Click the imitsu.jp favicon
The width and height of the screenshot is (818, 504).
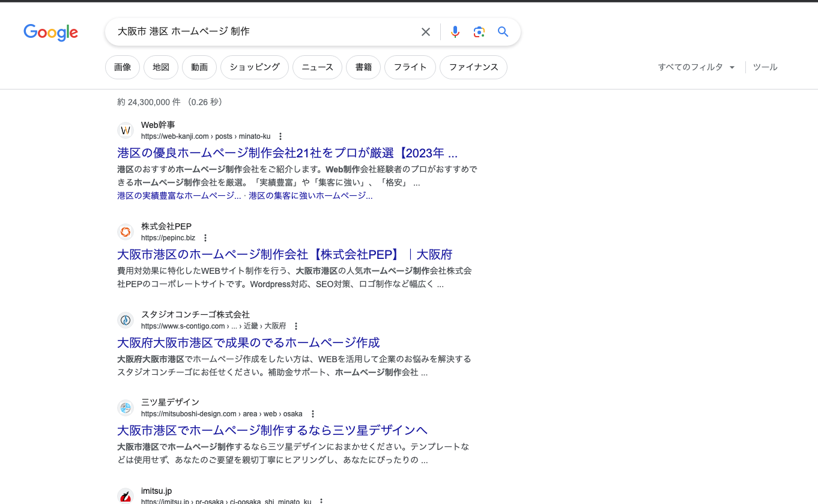[x=126, y=496]
